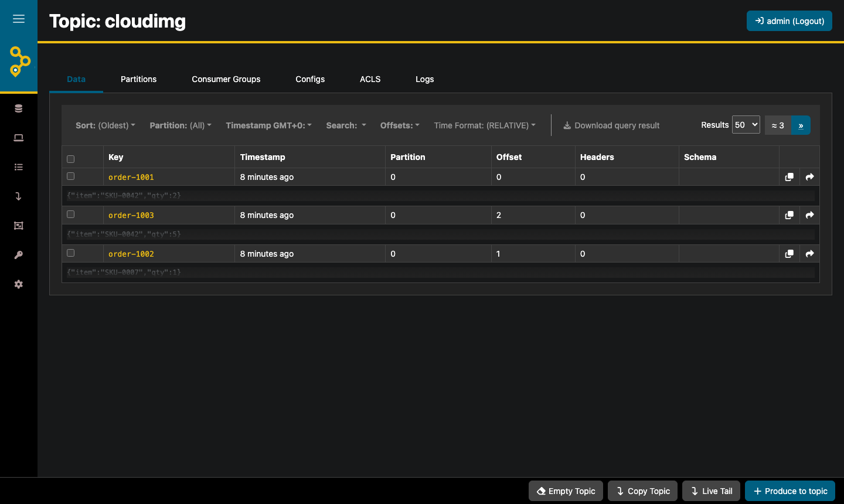Go to next results page (»)

click(801, 125)
